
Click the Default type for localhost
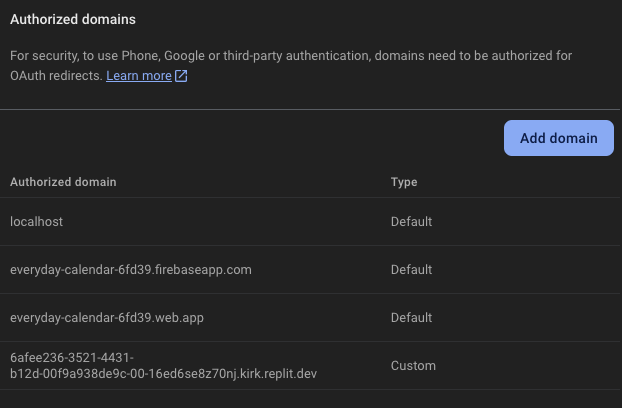tap(411, 222)
